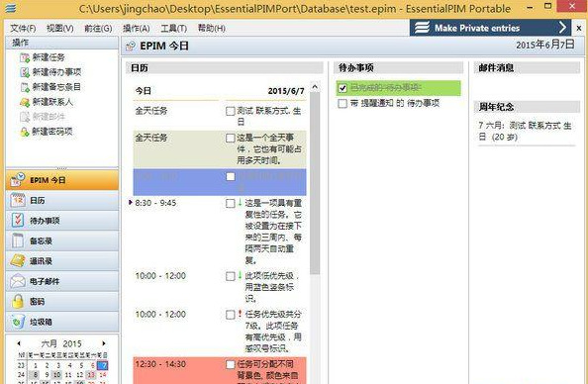Click the 邮件消息 section header
588x384 pixels.
click(x=527, y=68)
